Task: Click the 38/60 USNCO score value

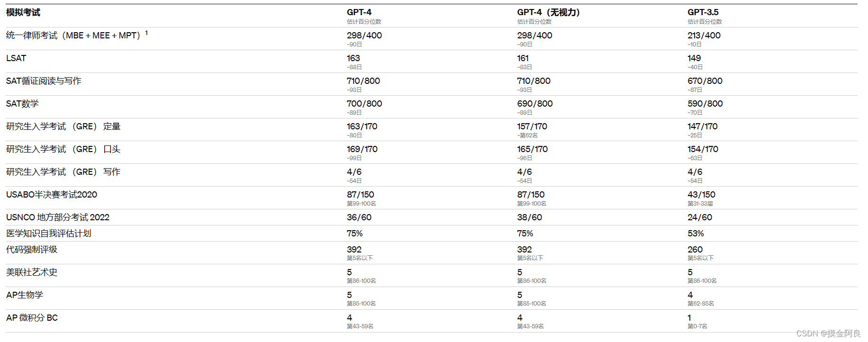Action: [x=530, y=217]
